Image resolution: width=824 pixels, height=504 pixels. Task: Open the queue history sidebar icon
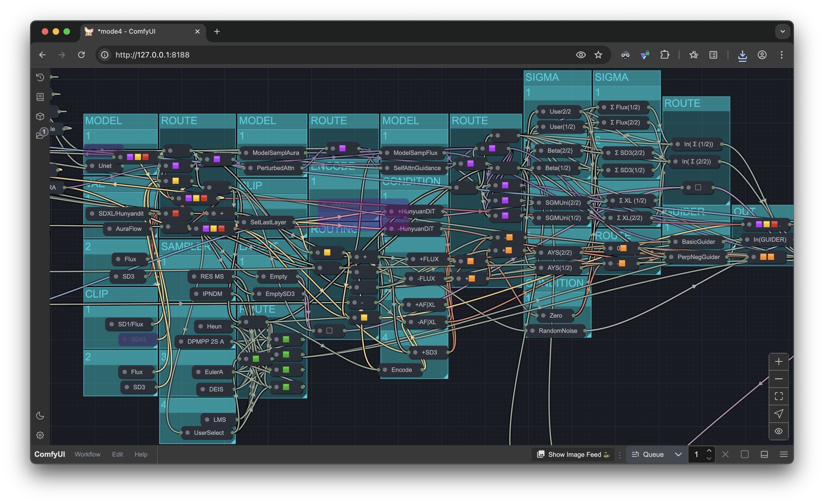(x=40, y=77)
